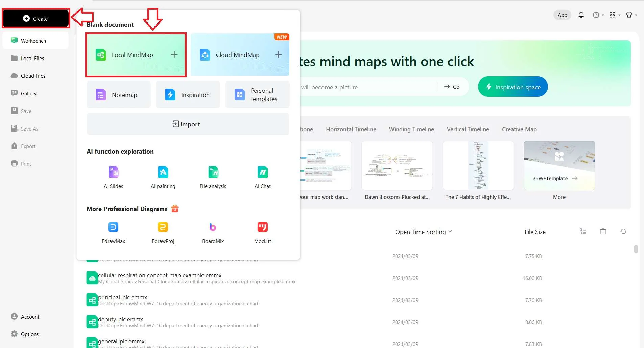
Task: Click the gift icon beside More Professional Diagrams
Action: pyautogui.click(x=175, y=209)
